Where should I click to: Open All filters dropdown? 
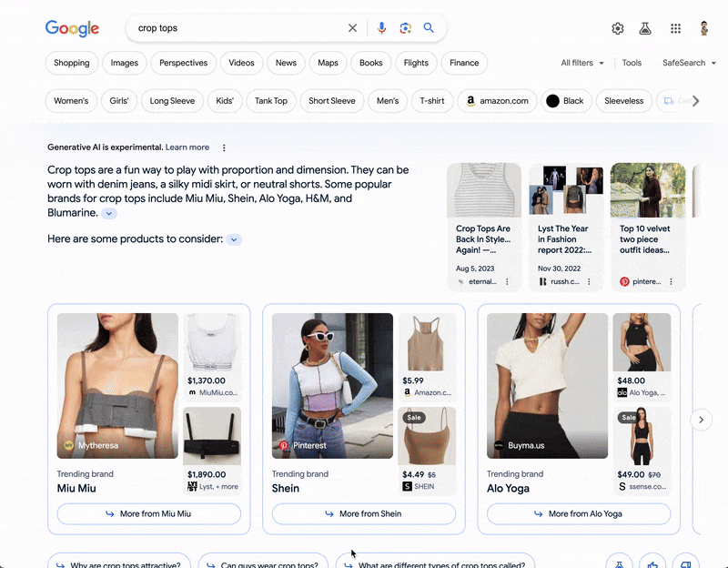[x=582, y=63]
